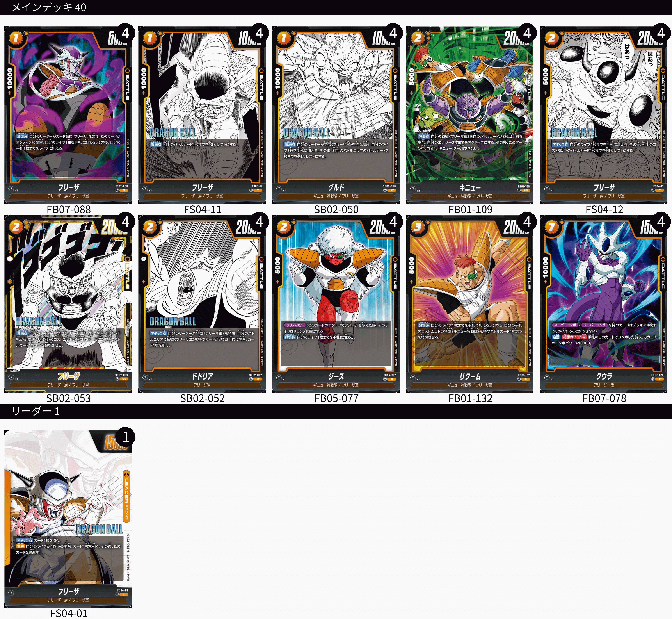Click the FB01-132 Recoome card
The height and width of the screenshot is (619, 672).
[x=470, y=304]
